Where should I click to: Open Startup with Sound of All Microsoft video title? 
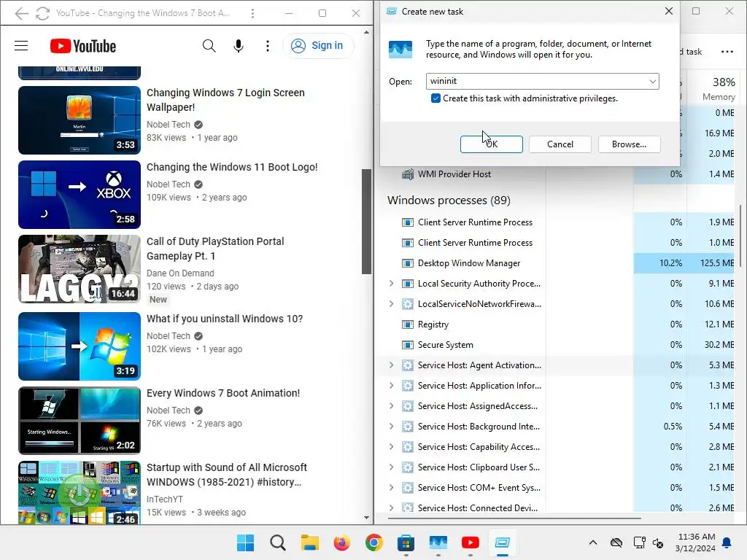227,474
